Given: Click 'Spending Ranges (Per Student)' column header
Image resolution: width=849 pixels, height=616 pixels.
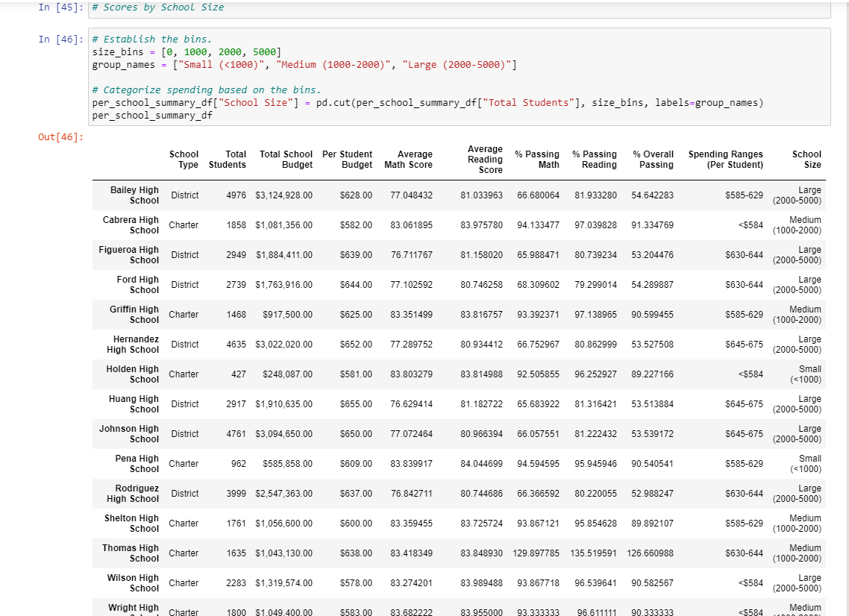Looking at the screenshot, I should click(x=726, y=160).
